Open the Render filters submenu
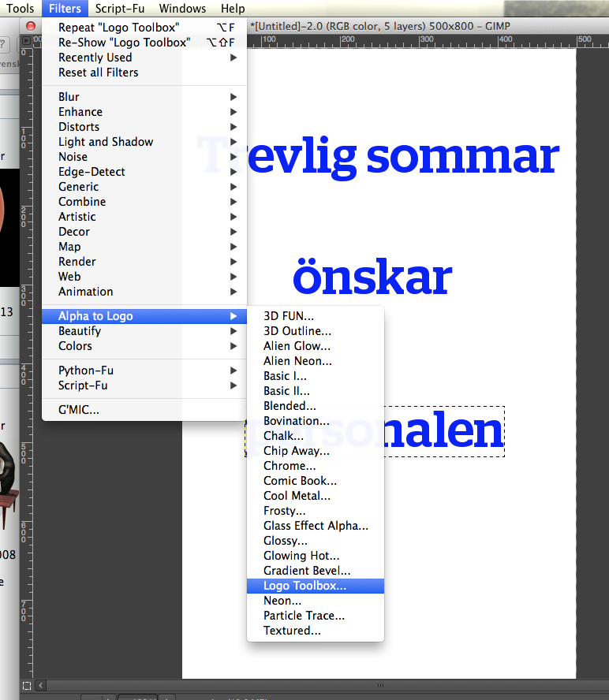The image size is (609, 700). pyautogui.click(x=144, y=262)
